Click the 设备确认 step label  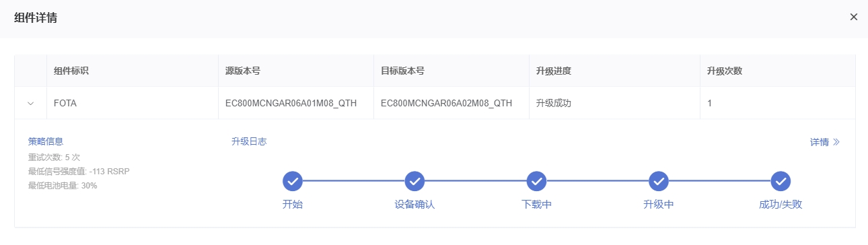click(414, 204)
